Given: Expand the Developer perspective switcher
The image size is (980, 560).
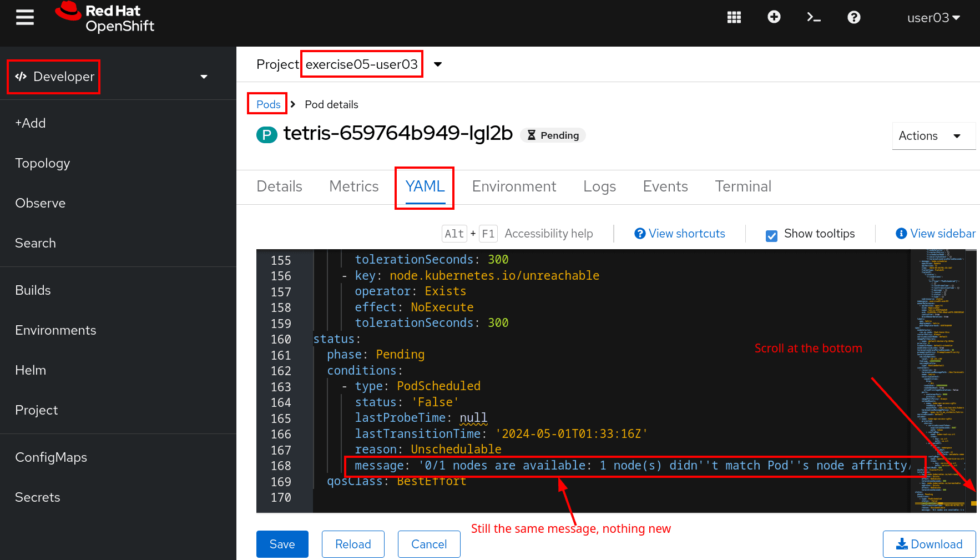Looking at the screenshot, I should point(111,77).
